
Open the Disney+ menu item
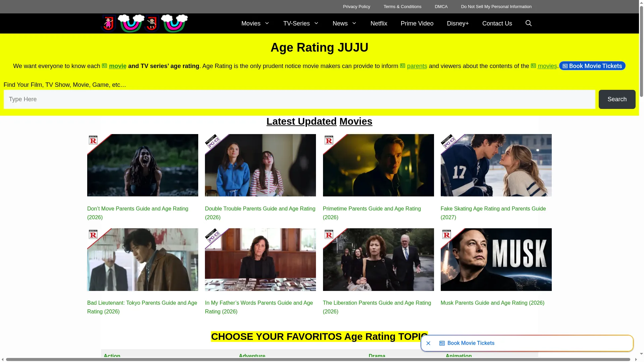pos(458,23)
